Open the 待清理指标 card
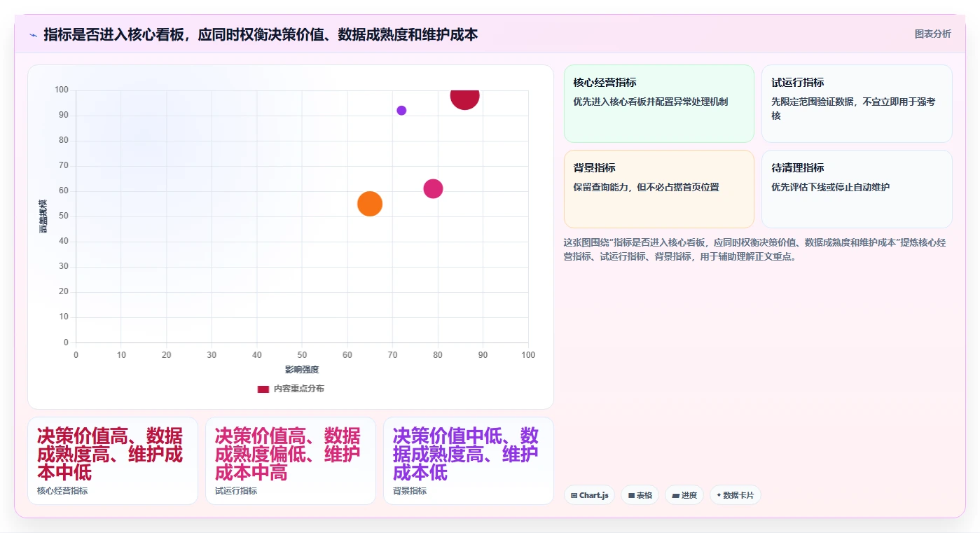The width and height of the screenshot is (980, 533). coord(857,189)
